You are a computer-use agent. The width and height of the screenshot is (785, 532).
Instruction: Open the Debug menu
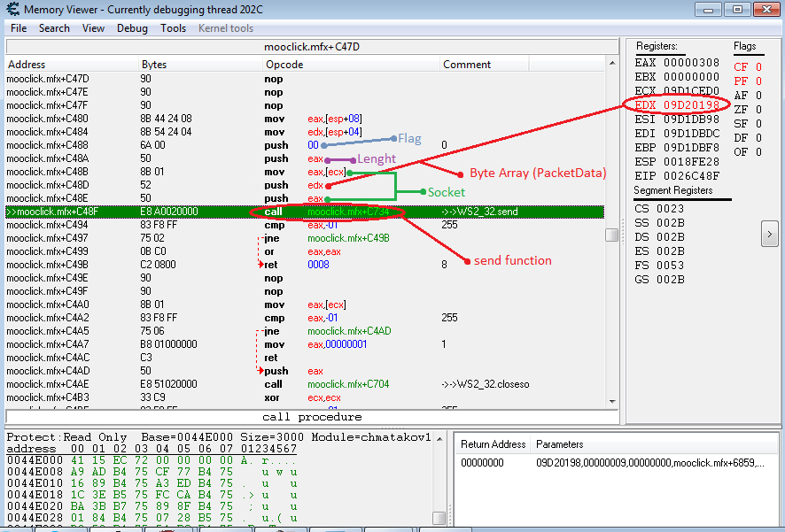[x=132, y=28]
